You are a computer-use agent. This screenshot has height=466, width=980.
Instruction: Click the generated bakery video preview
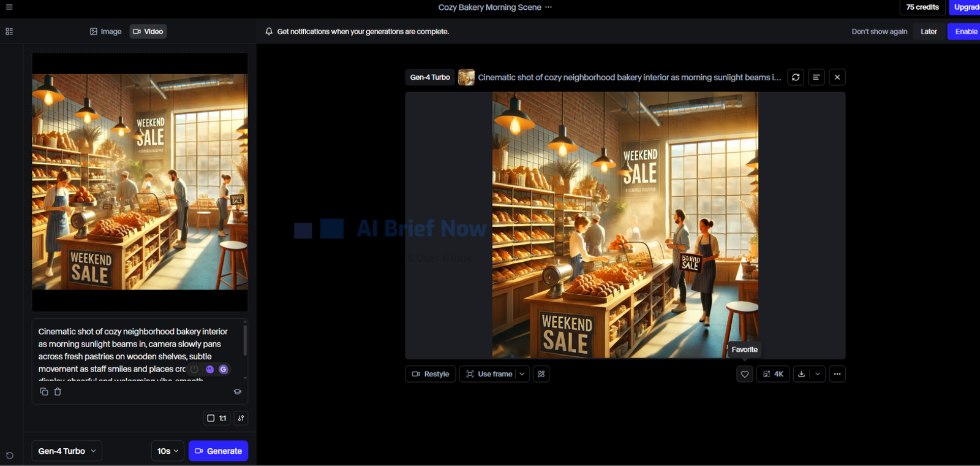pos(625,225)
